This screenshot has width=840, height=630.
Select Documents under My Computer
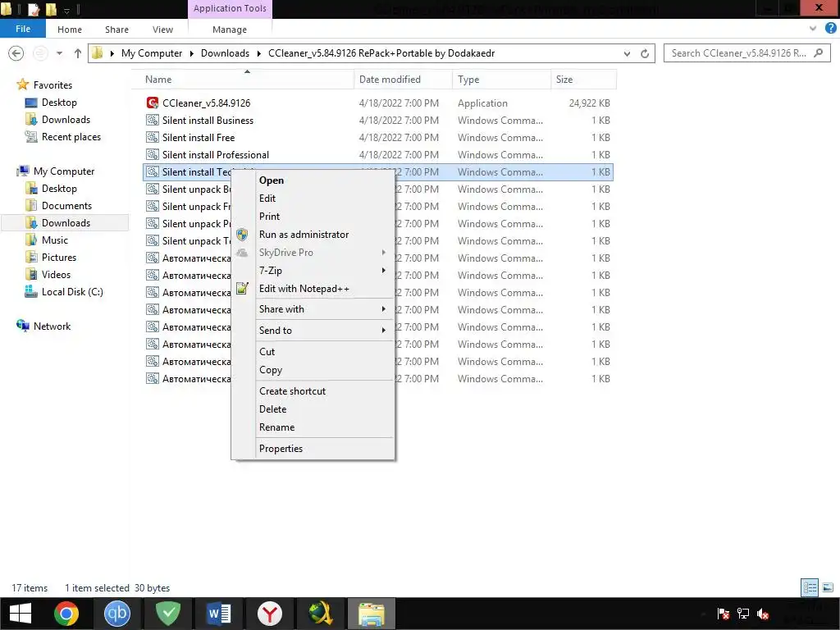click(x=66, y=206)
